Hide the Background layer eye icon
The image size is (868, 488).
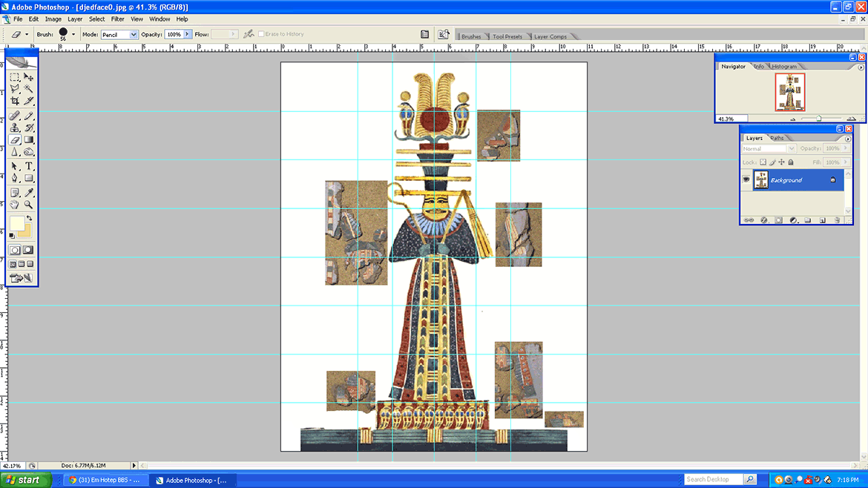click(746, 179)
